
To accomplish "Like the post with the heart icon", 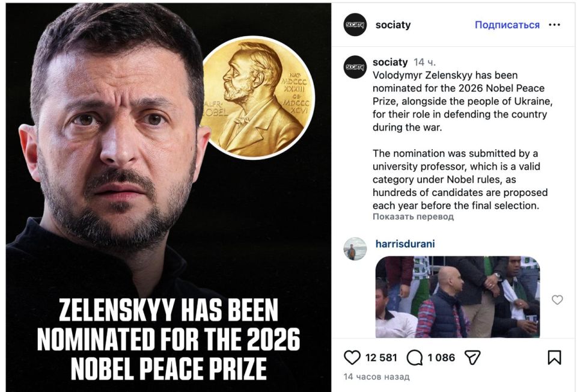I will [x=352, y=357].
